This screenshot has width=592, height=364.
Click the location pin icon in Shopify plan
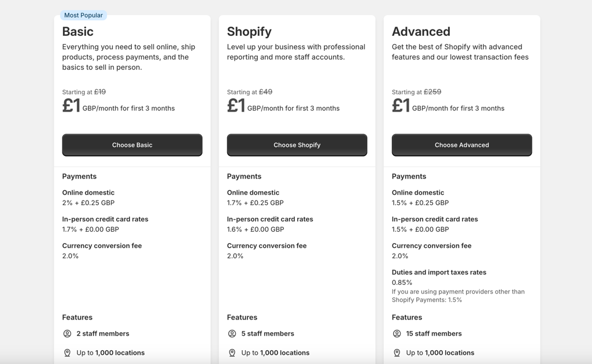[232, 352]
